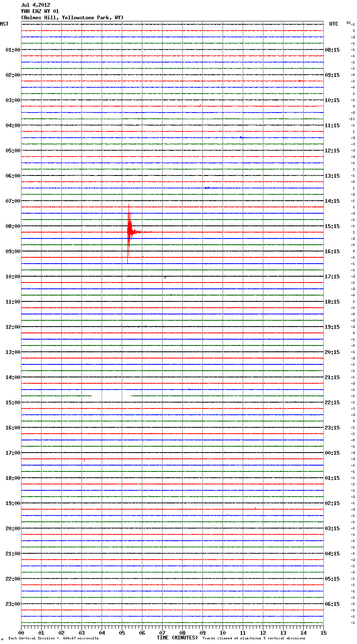Click the '15' minute tick on the time axis
This screenshot has width=357, height=644.
coord(323,633)
